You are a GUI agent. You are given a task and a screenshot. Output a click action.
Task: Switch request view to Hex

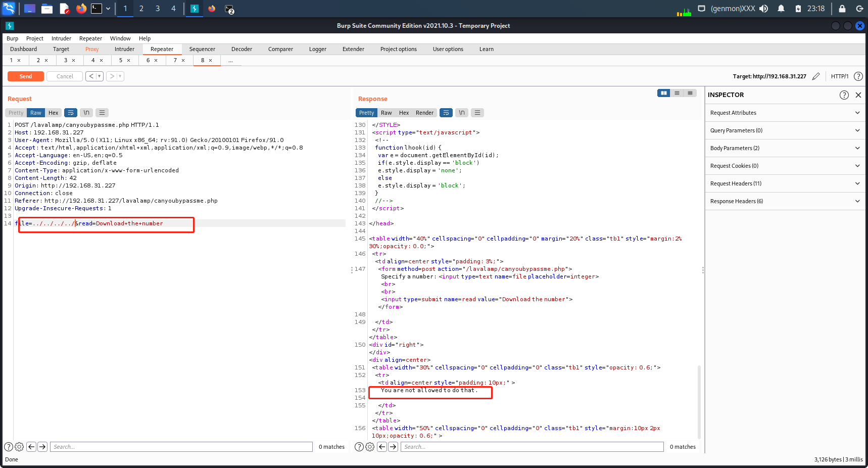[x=54, y=113]
